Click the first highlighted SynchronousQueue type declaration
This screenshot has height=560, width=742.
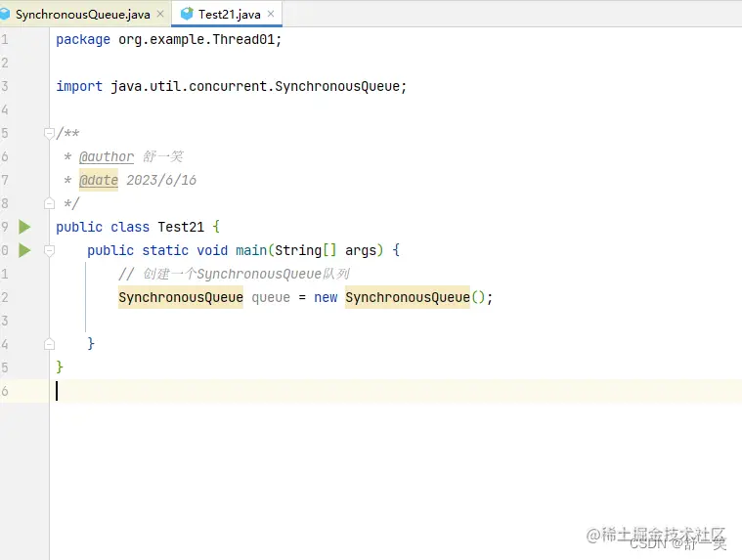181,297
